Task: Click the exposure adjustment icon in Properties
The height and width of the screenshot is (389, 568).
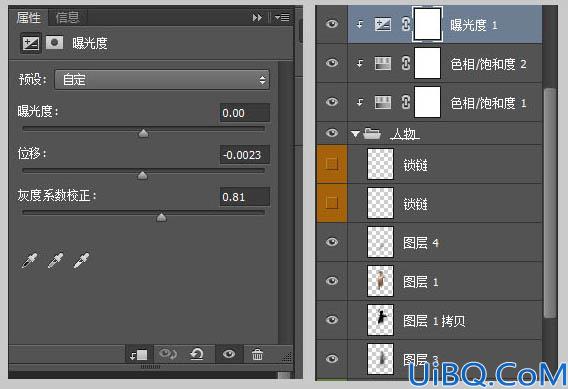Action: click(31, 43)
